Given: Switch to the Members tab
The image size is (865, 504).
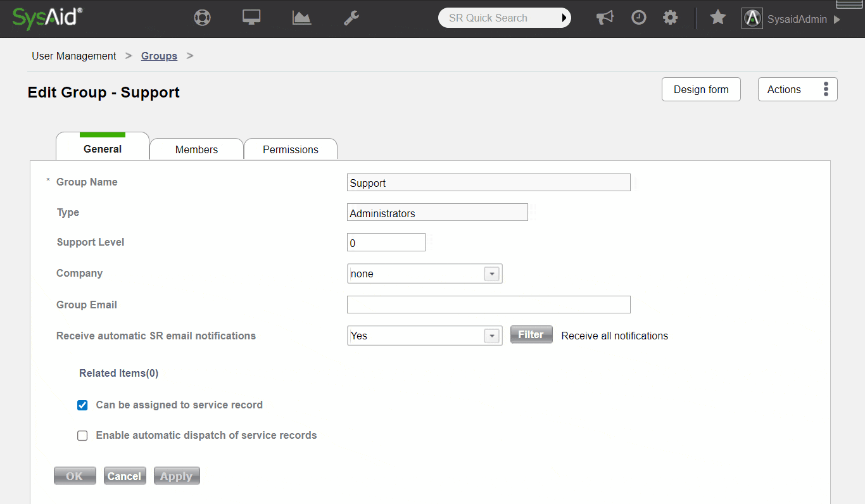Looking at the screenshot, I should coord(196,149).
